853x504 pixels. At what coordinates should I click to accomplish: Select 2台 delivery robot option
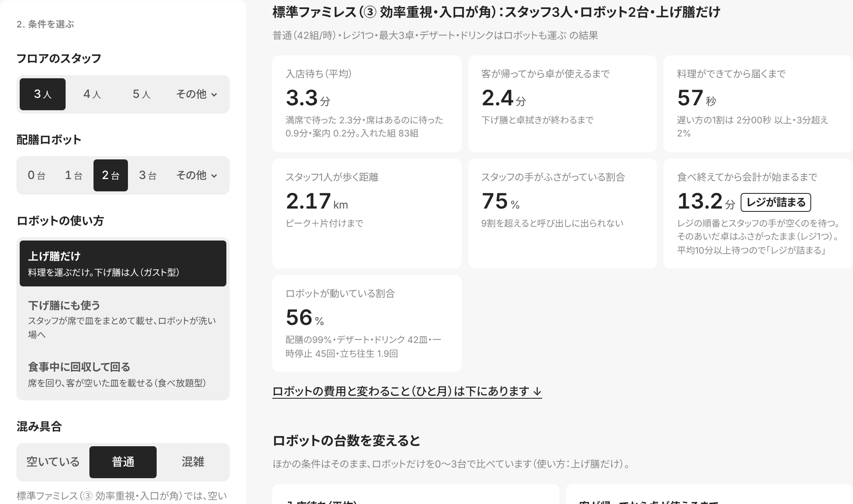click(x=111, y=175)
